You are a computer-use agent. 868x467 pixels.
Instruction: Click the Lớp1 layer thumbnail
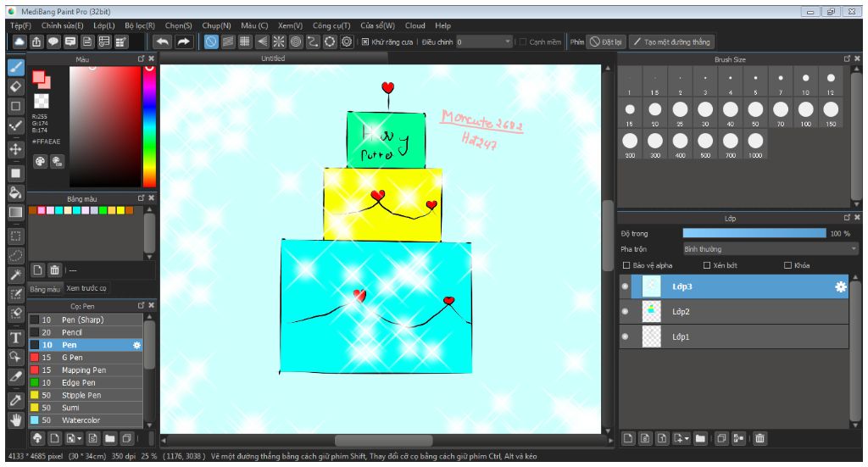pyautogui.click(x=652, y=336)
